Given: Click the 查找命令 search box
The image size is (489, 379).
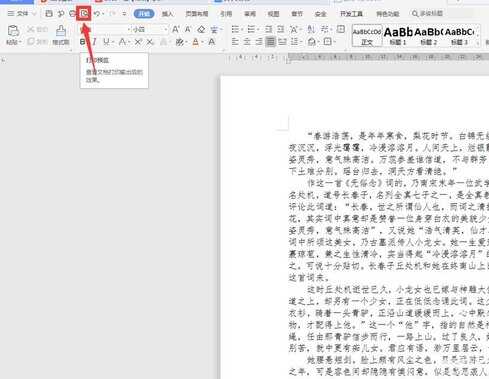Looking at the screenshot, I should pyautogui.click(x=428, y=14).
